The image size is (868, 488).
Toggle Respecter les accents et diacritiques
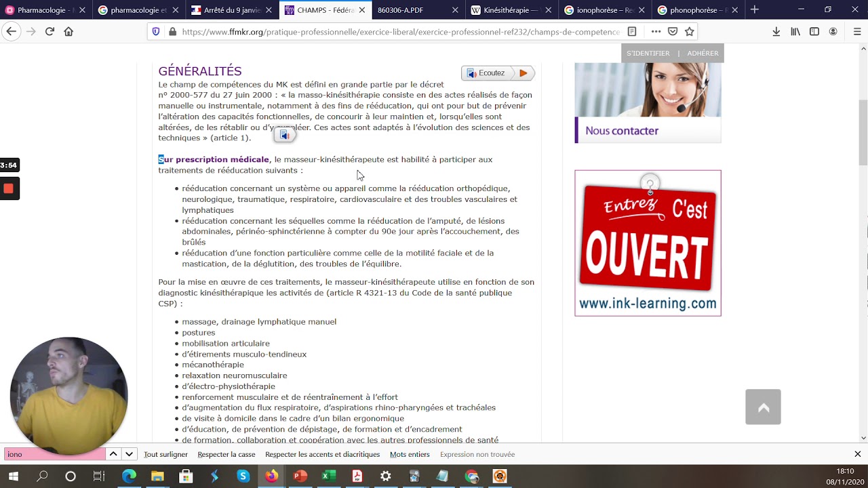[x=322, y=454]
